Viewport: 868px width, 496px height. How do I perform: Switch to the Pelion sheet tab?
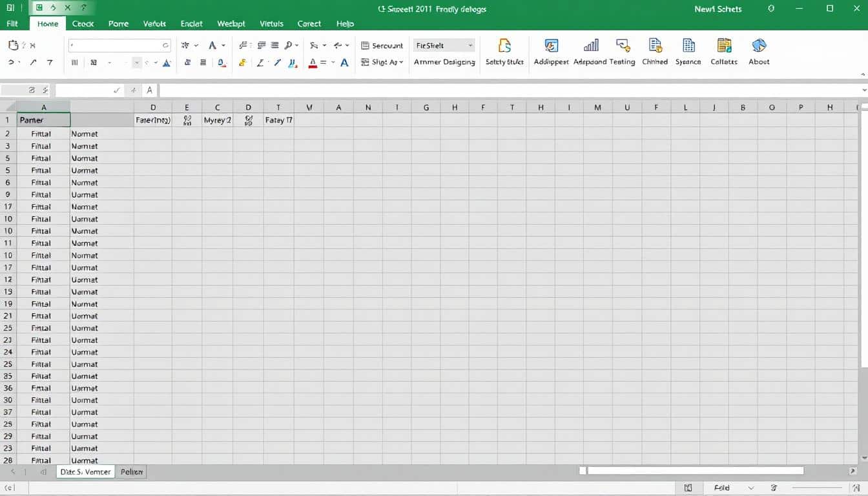132,472
